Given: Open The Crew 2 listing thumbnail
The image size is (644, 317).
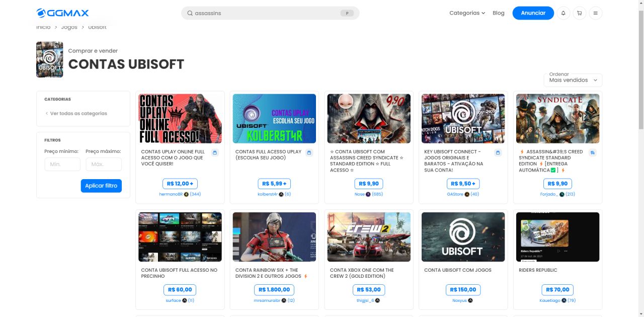Looking at the screenshot, I should [369, 237].
